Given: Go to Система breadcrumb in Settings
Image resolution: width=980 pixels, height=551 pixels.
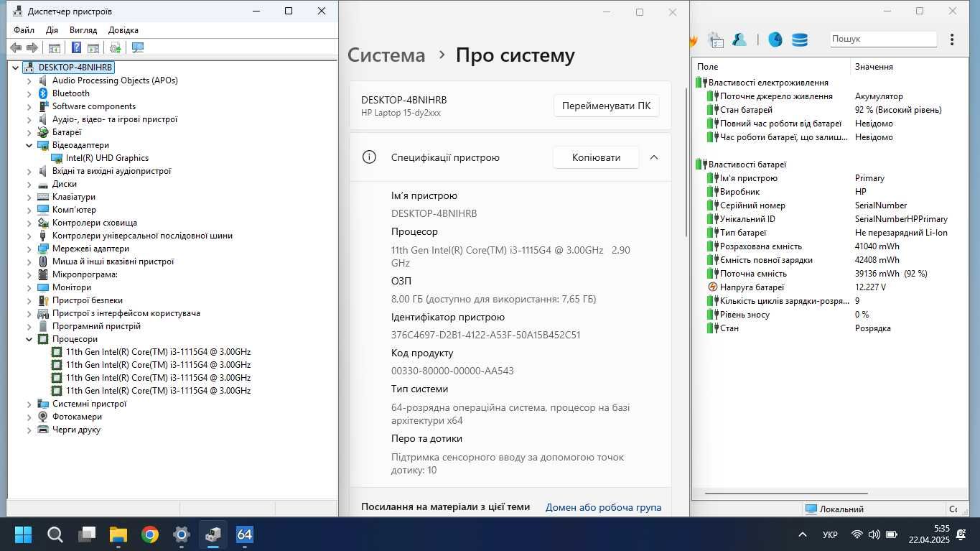Looking at the screenshot, I should pos(386,55).
